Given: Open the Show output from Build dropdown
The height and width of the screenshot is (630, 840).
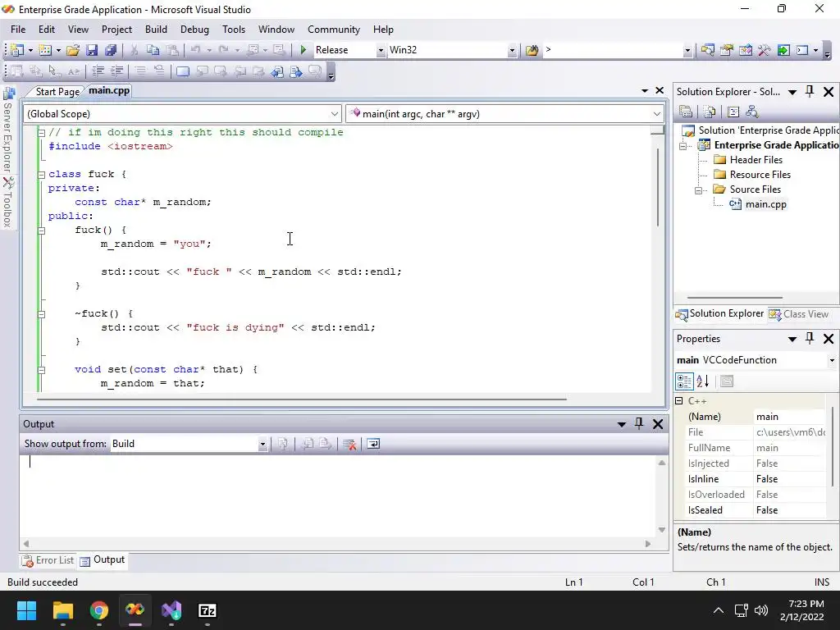Looking at the screenshot, I should 262,444.
